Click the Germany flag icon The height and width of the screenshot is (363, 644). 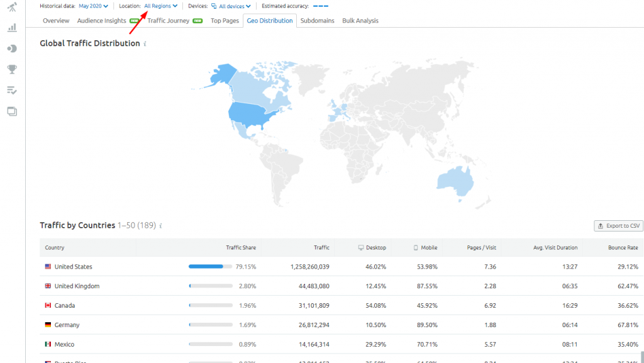tap(48, 325)
